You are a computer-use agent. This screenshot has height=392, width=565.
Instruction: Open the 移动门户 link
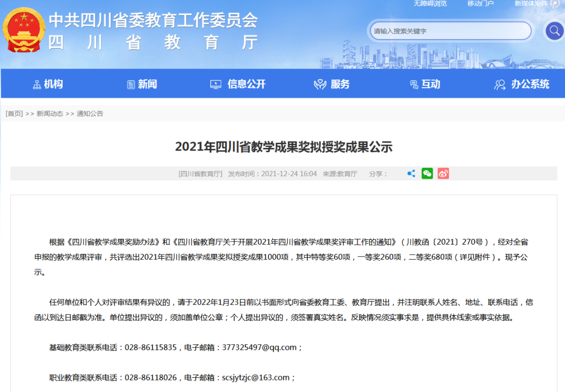(480, 4)
